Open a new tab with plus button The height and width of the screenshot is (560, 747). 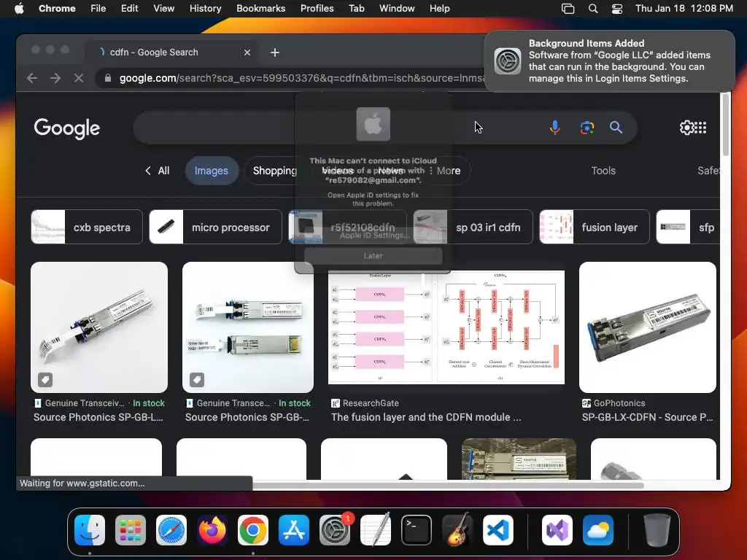tap(275, 52)
